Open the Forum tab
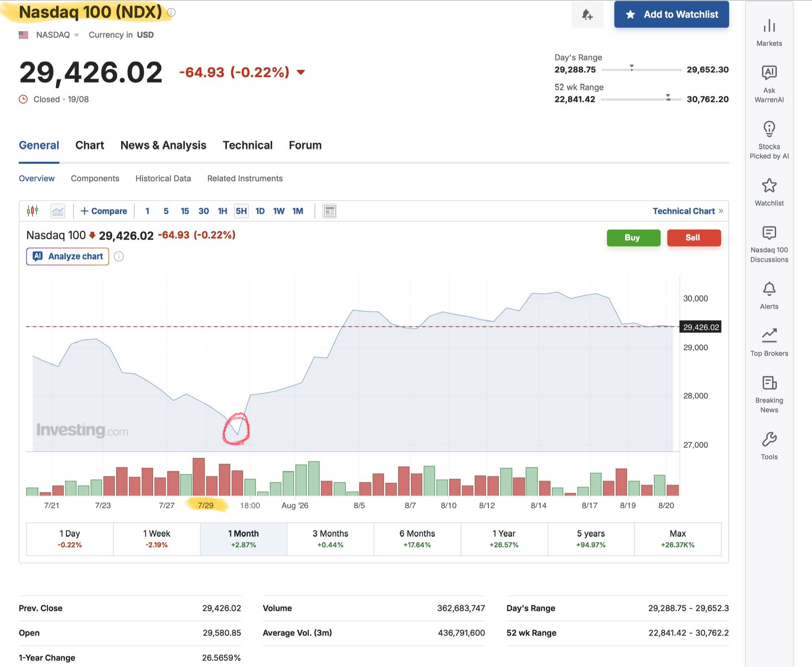812x667 pixels. click(x=305, y=145)
